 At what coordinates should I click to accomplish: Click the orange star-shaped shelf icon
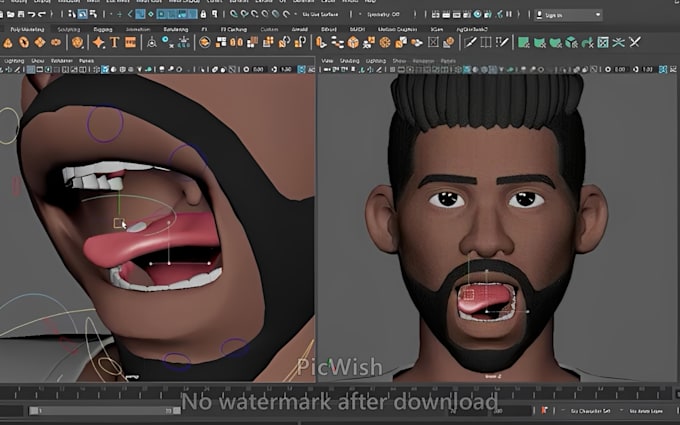pos(98,42)
